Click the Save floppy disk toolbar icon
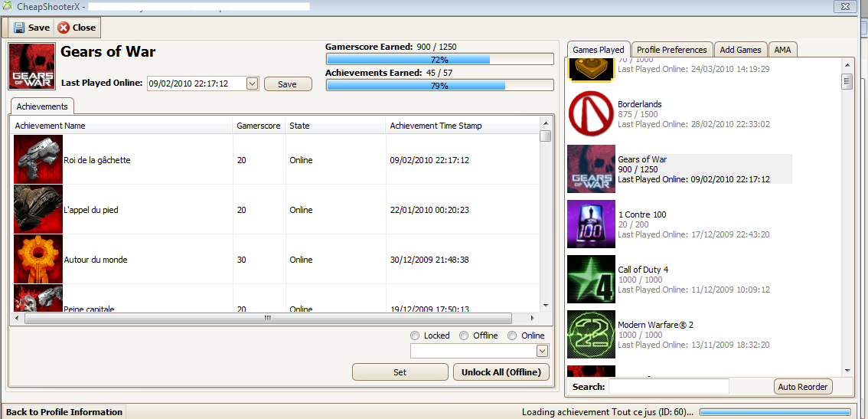Image resolution: width=868 pixels, height=419 pixels. pyautogui.click(x=19, y=28)
